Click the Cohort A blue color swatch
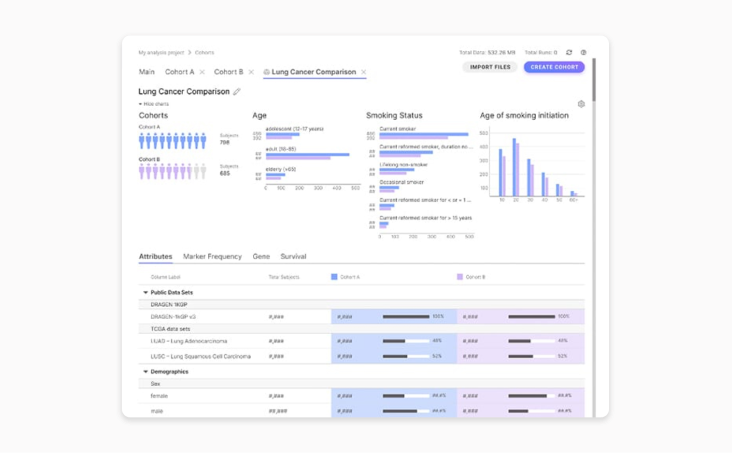The width and height of the screenshot is (732, 453). [334, 277]
